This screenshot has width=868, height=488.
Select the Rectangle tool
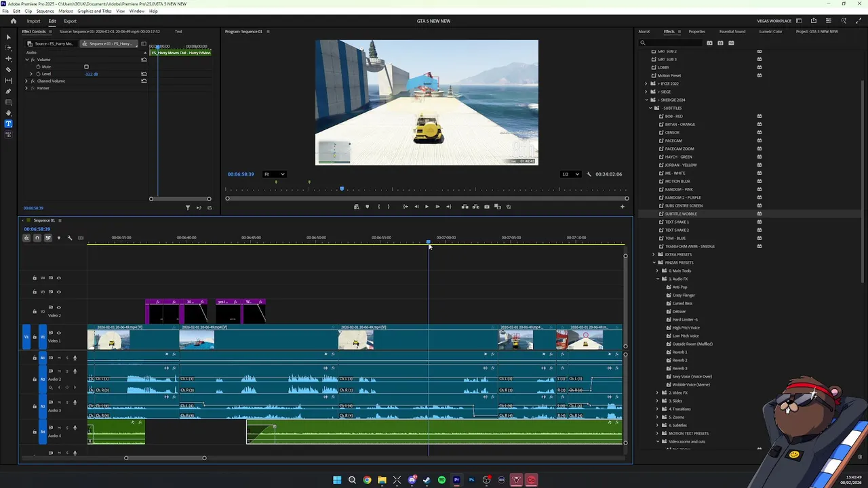pos(8,102)
